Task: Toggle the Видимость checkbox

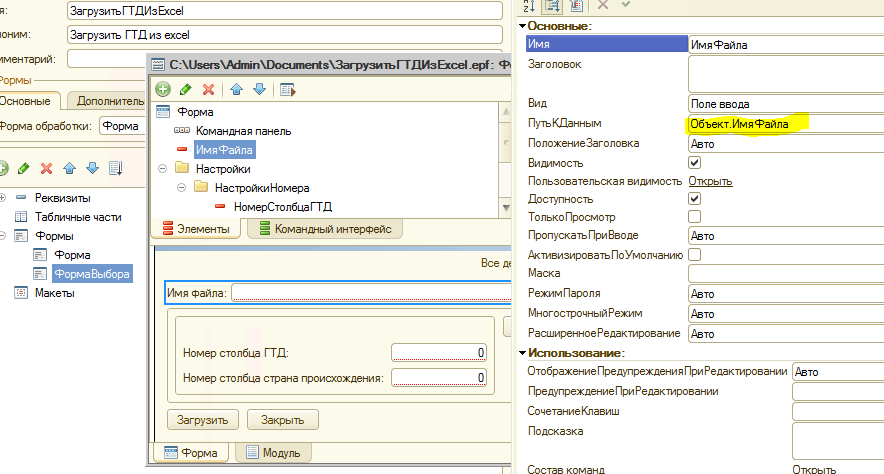Action: click(695, 163)
